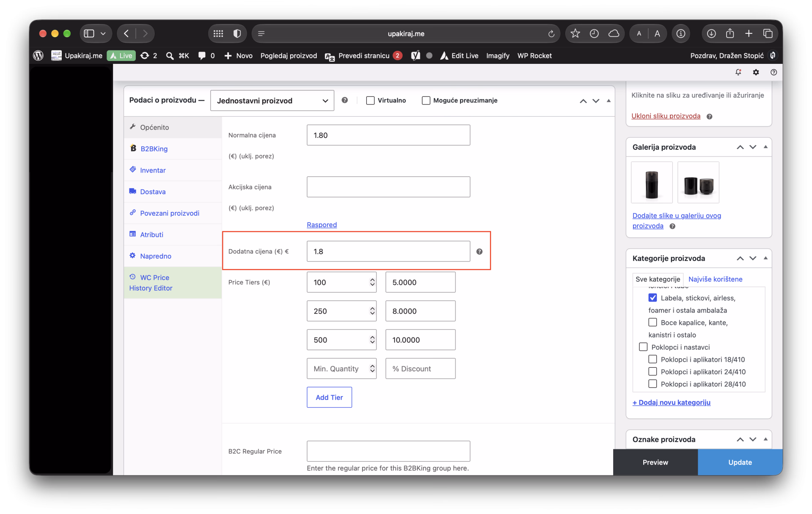Click the Raspored schedule link
Viewport: 812px width, 514px height.
(321, 225)
